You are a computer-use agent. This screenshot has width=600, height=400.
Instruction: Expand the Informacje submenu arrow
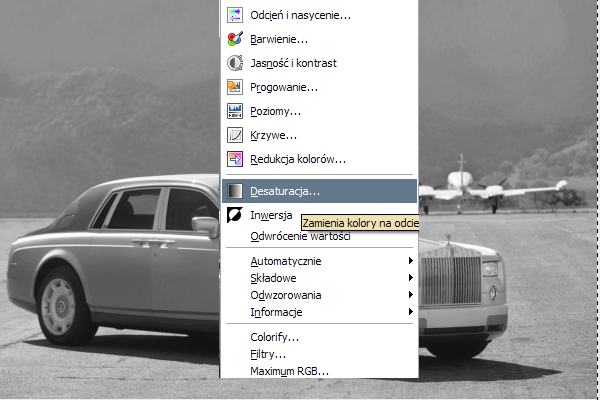[x=411, y=312]
